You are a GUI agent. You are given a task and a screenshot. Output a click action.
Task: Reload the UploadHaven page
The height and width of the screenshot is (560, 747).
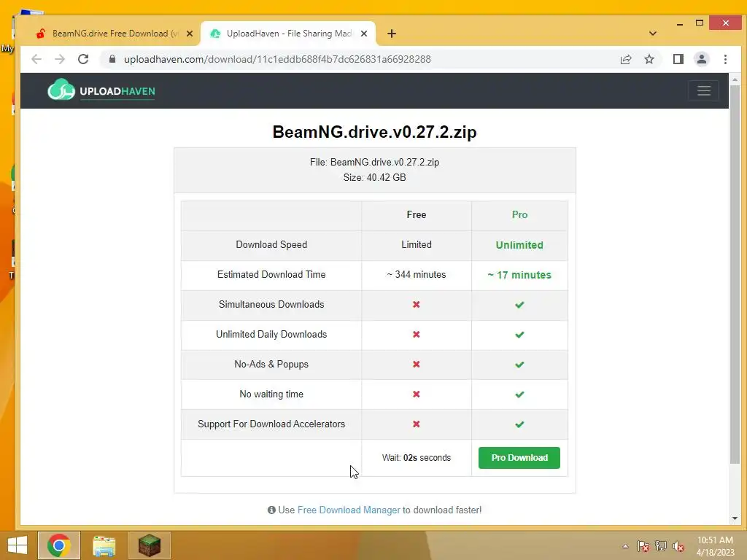[x=83, y=59]
